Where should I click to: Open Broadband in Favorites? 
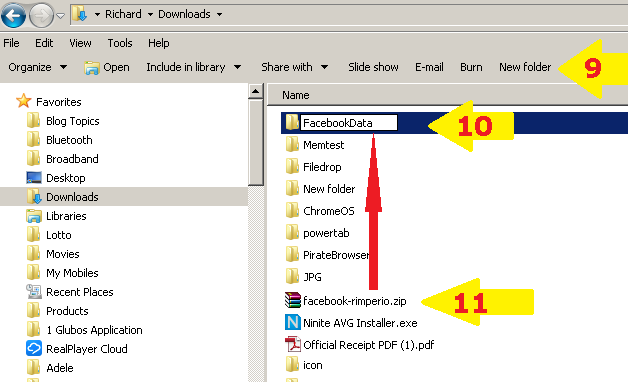[x=72, y=159]
